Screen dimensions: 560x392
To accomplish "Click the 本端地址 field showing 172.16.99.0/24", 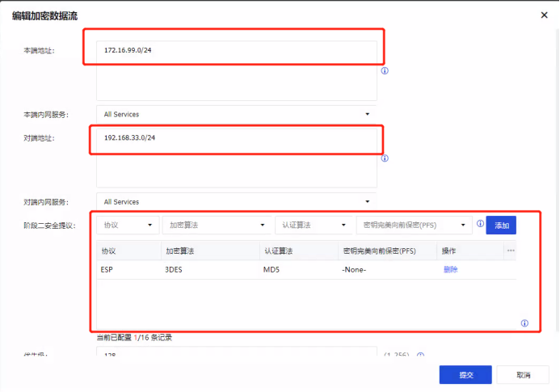I will tap(236, 51).
